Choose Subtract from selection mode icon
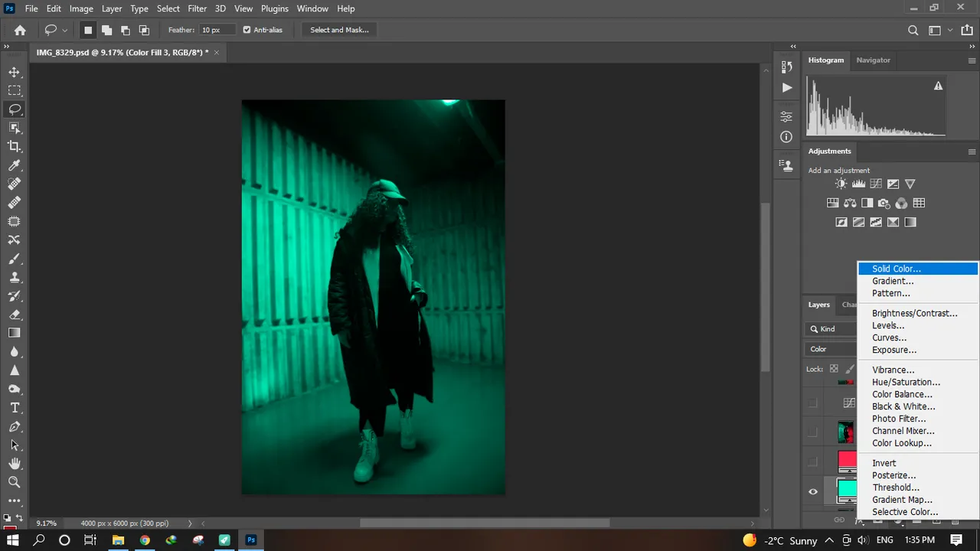The height and width of the screenshot is (551, 980). (125, 30)
